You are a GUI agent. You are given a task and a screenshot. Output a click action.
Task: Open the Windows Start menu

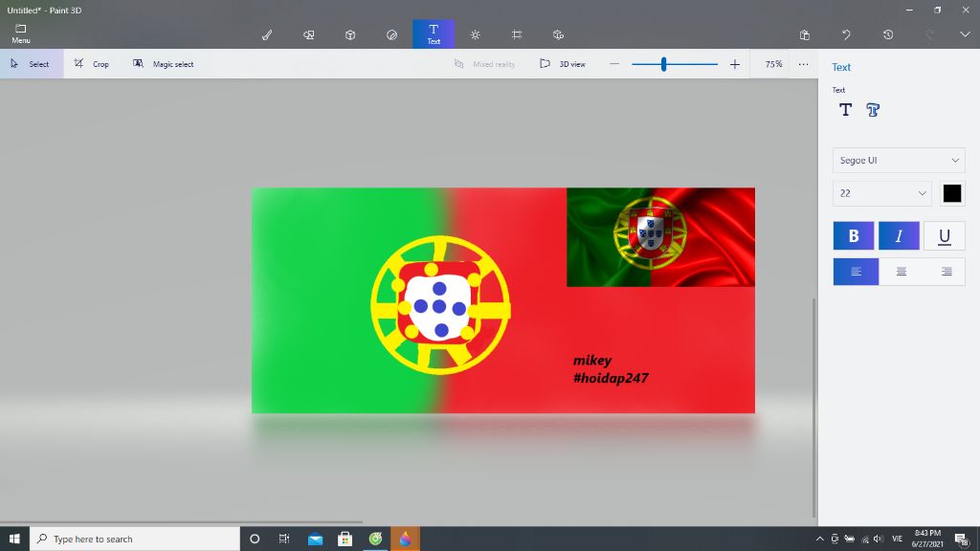point(14,539)
